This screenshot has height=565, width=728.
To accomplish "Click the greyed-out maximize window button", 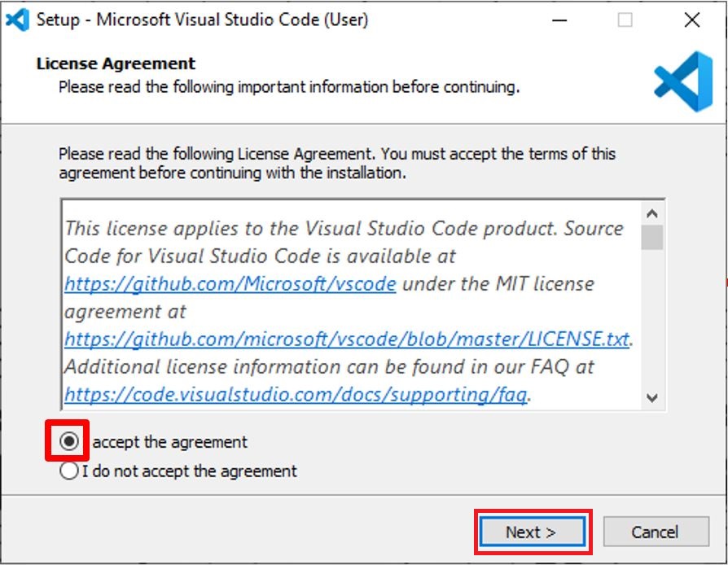I will [625, 20].
